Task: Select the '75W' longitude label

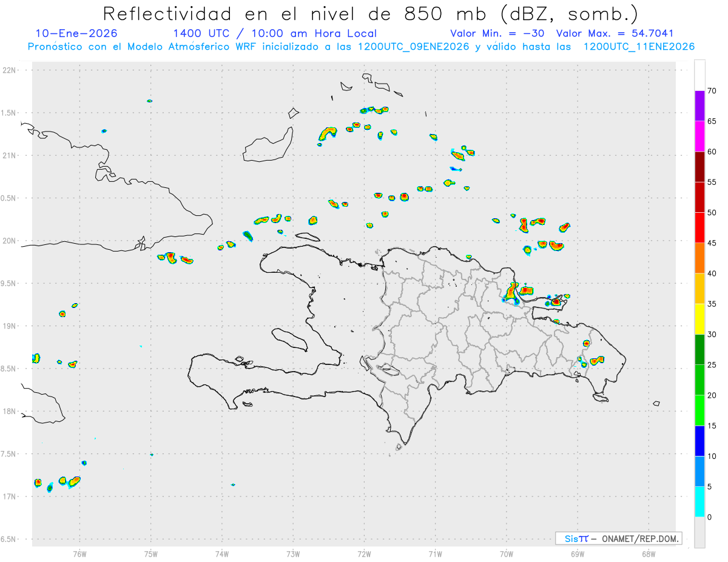Action: (x=151, y=554)
